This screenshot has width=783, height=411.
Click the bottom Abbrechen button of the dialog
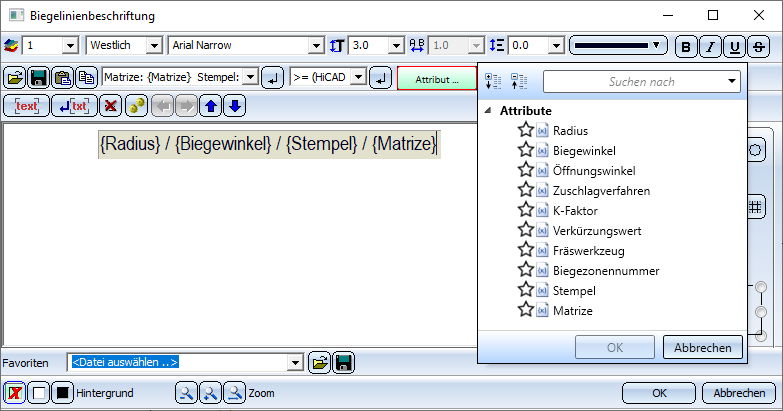coord(739,393)
